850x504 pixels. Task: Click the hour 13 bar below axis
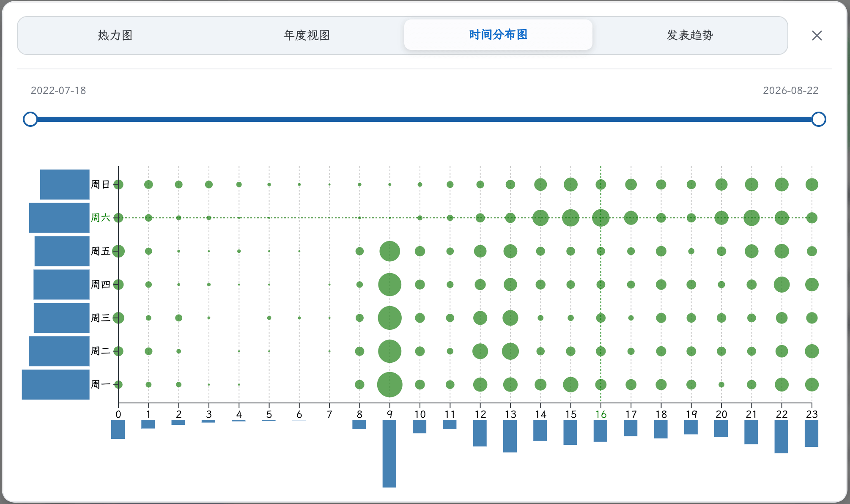tap(510, 436)
